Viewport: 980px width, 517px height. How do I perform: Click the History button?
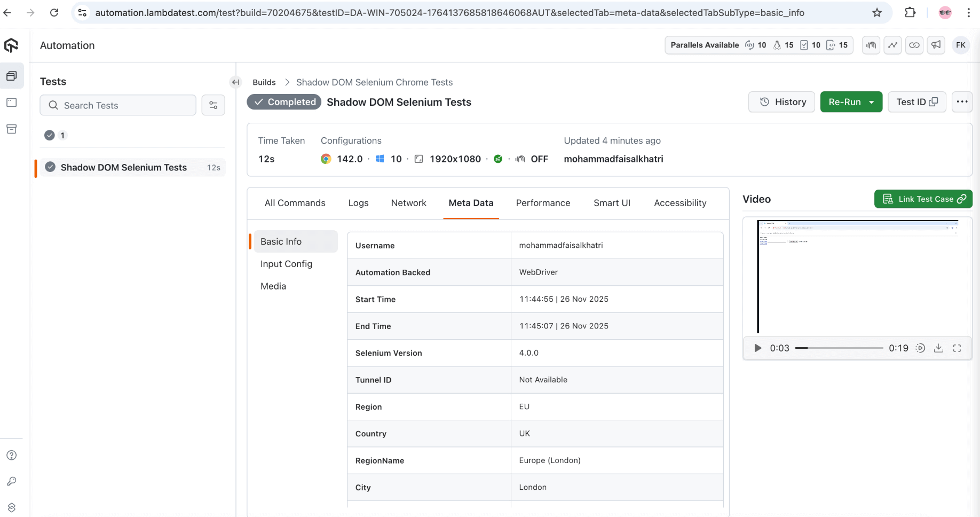781,101
